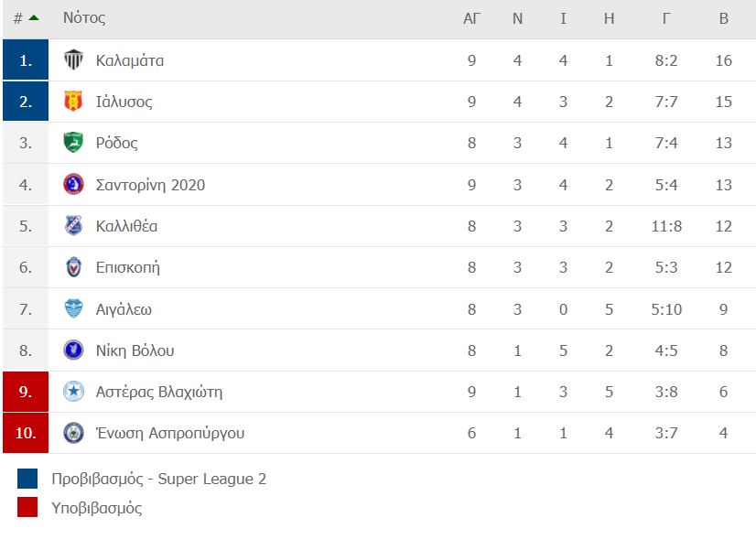Click the Καλαμάτα team crest icon
The width and height of the screenshot is (756, 539).
coord(73,59)
